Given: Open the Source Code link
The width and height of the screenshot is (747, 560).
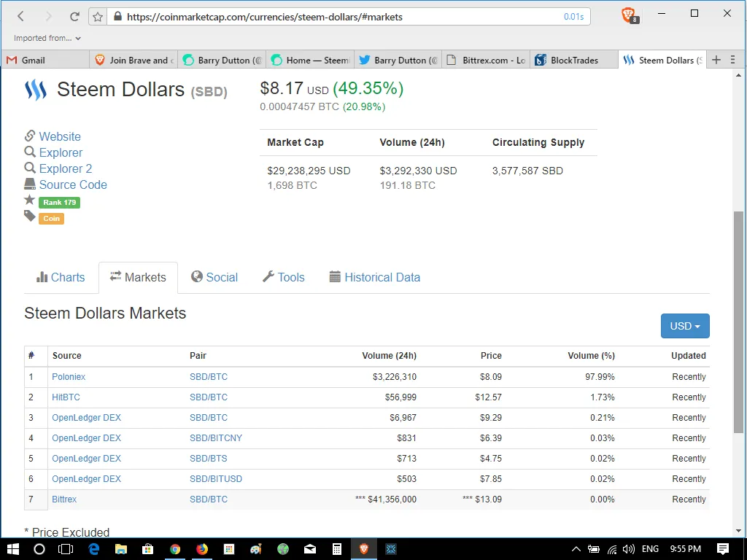Looking at the screenshot, I should click(73, 184).
